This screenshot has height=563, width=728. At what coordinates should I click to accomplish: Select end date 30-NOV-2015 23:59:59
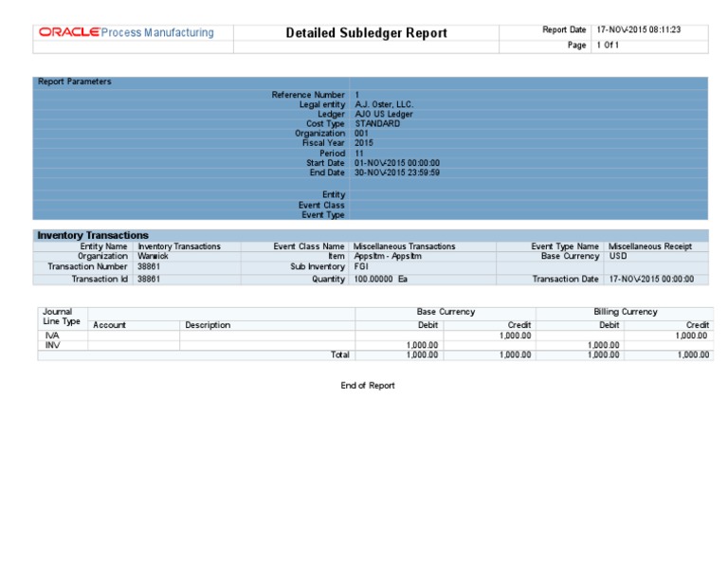tap(397, 173)
